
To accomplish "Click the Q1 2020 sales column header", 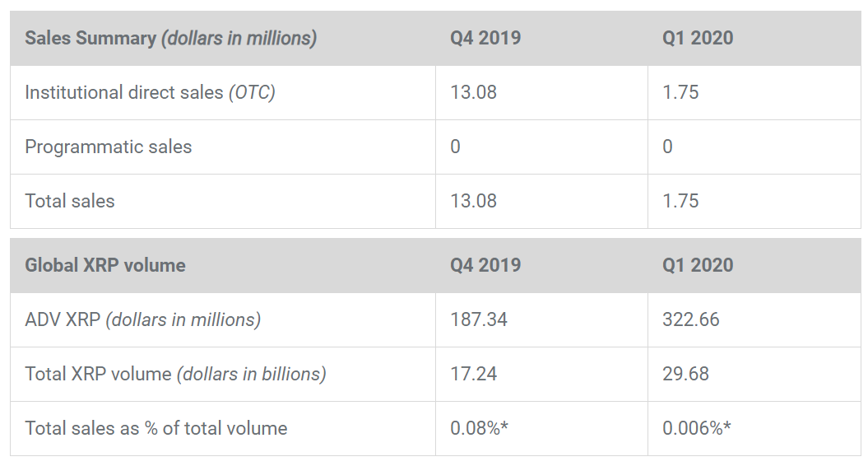I will point(698,38).
